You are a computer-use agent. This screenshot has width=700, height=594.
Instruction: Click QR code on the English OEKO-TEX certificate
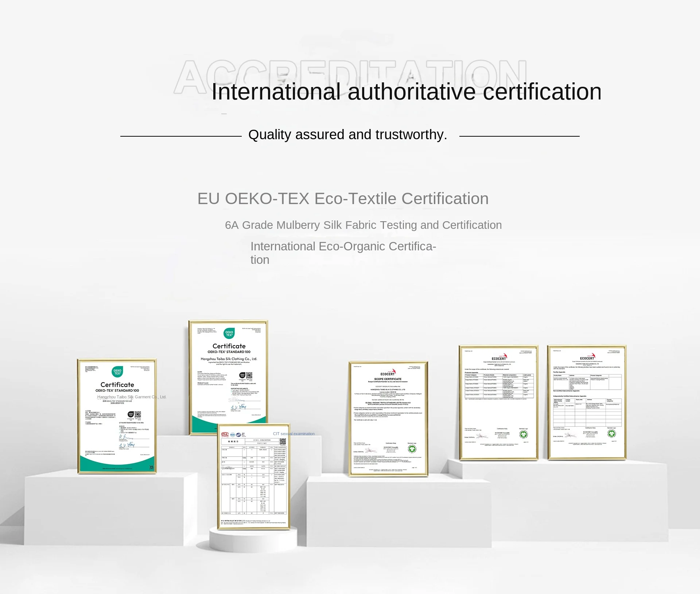coord(249,375)
